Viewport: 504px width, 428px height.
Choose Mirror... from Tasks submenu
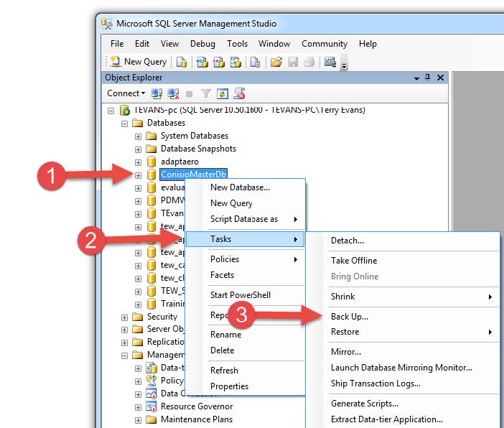coord(403,352)
